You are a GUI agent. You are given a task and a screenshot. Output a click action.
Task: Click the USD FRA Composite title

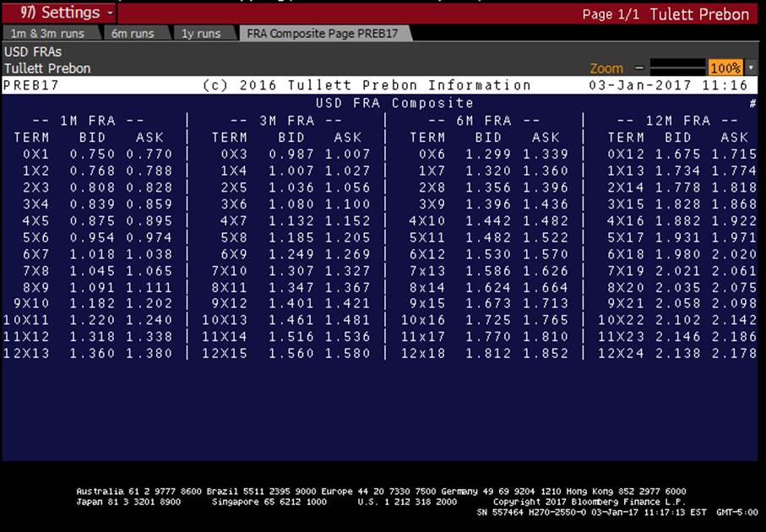pos(394,103)
